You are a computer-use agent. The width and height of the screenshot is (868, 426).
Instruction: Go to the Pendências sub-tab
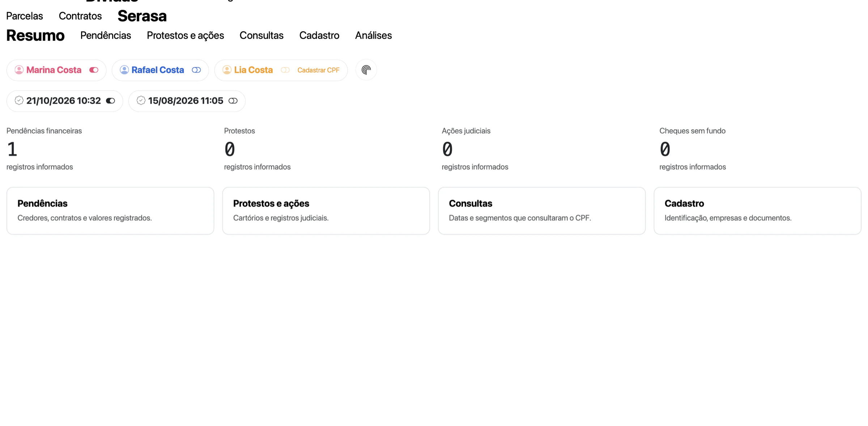click(106, 35)
